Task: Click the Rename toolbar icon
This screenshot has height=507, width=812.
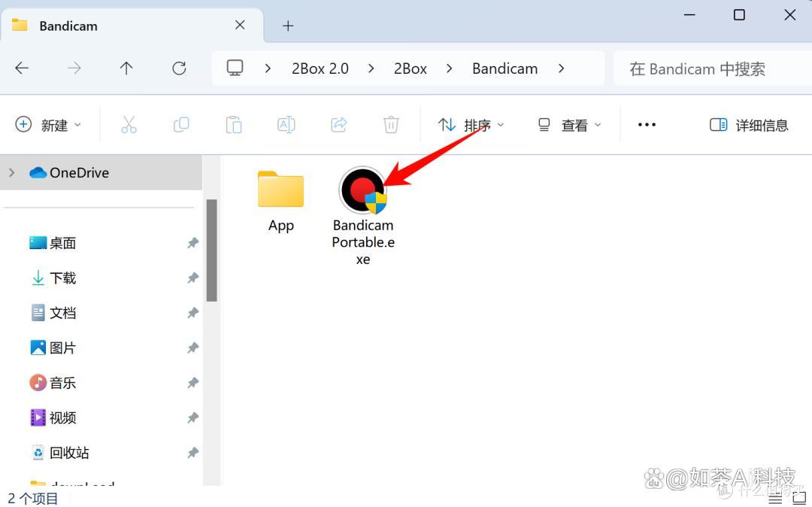Action: [286, 125]
